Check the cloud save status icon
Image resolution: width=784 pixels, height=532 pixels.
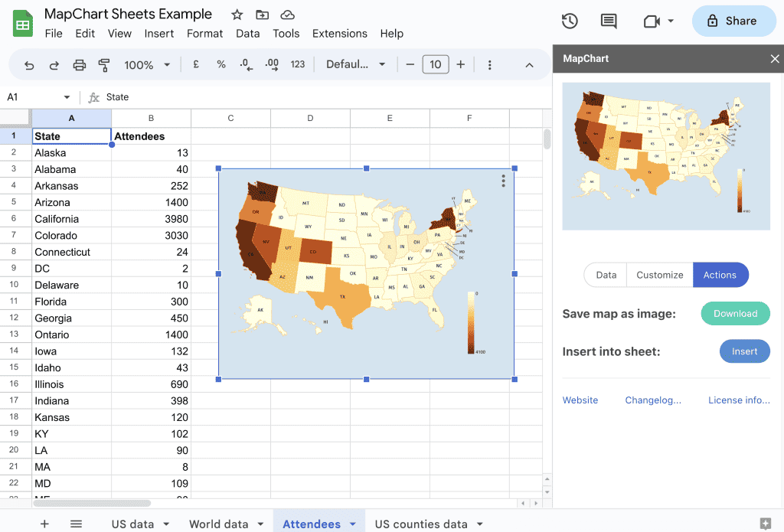[x=288, y=15]
